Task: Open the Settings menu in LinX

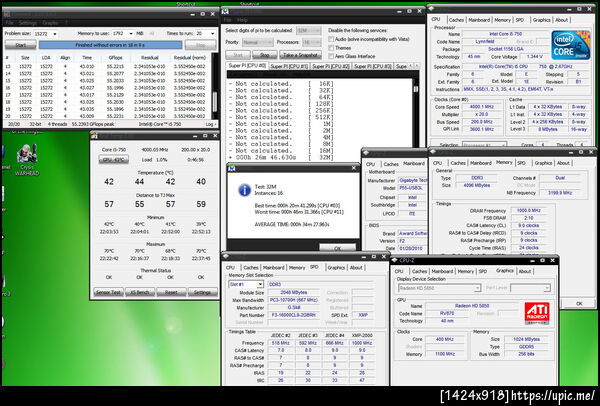Action: click(x=28, y=23)
